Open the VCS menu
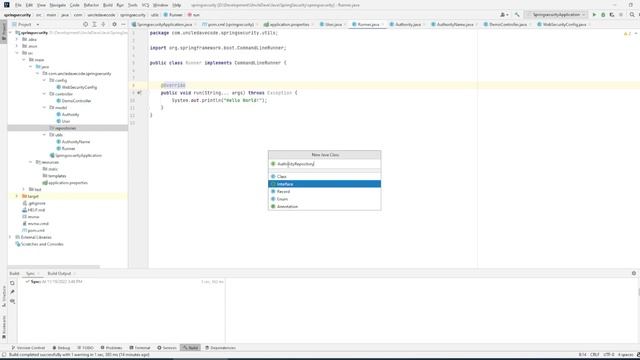Image resolution: width=640 pixels, height=360 pixels. coord(146,5)
